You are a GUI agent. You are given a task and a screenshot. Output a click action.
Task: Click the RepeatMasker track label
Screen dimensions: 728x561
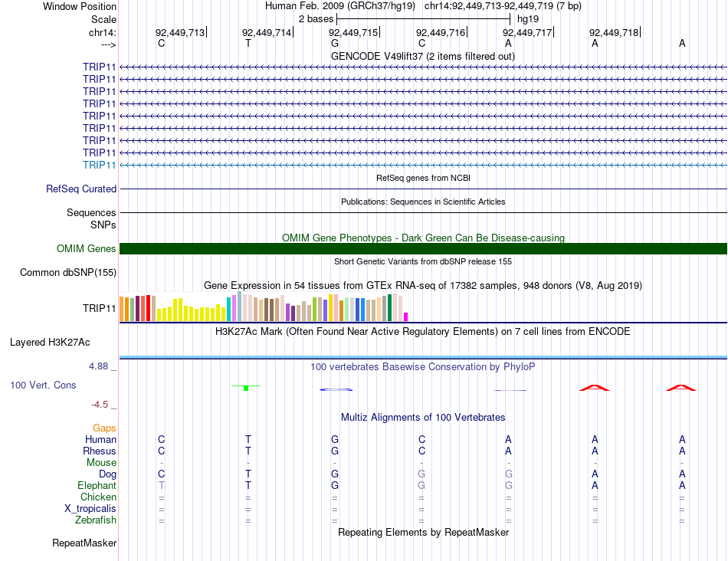tap(84, 543)
